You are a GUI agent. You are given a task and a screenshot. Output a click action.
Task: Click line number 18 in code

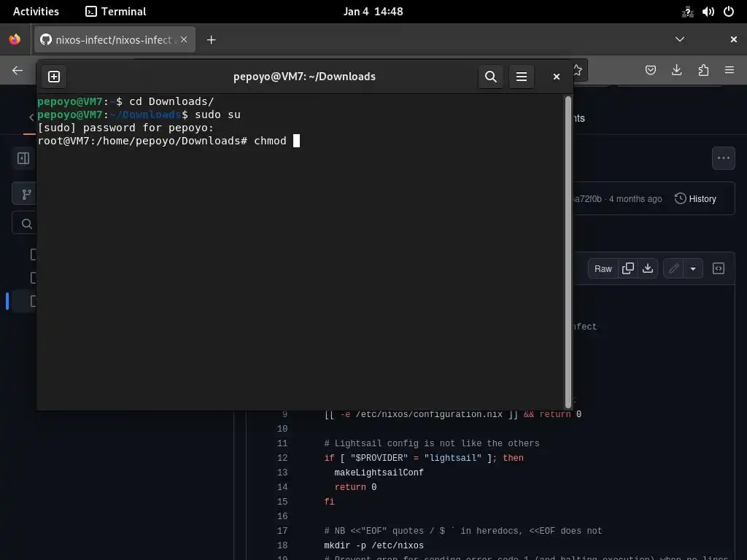(x=282, y=545)
